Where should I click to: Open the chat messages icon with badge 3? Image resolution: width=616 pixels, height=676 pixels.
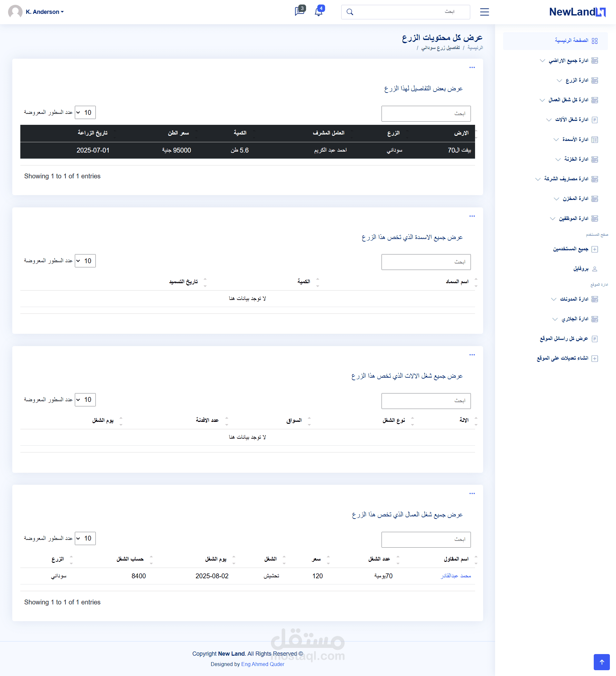(299, 11)
